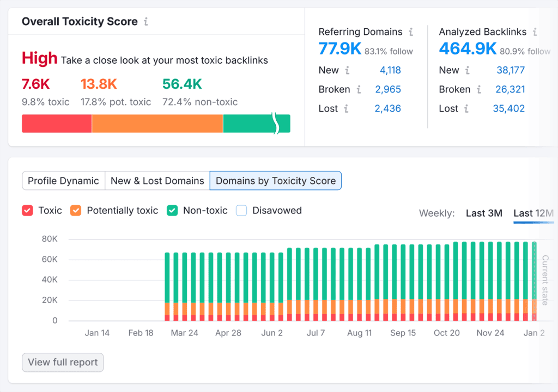The width and height of the screenshot is (558, 392).
Task: Click info icon next to Analyzed Backlinks
Action: [x=535, y=32]
